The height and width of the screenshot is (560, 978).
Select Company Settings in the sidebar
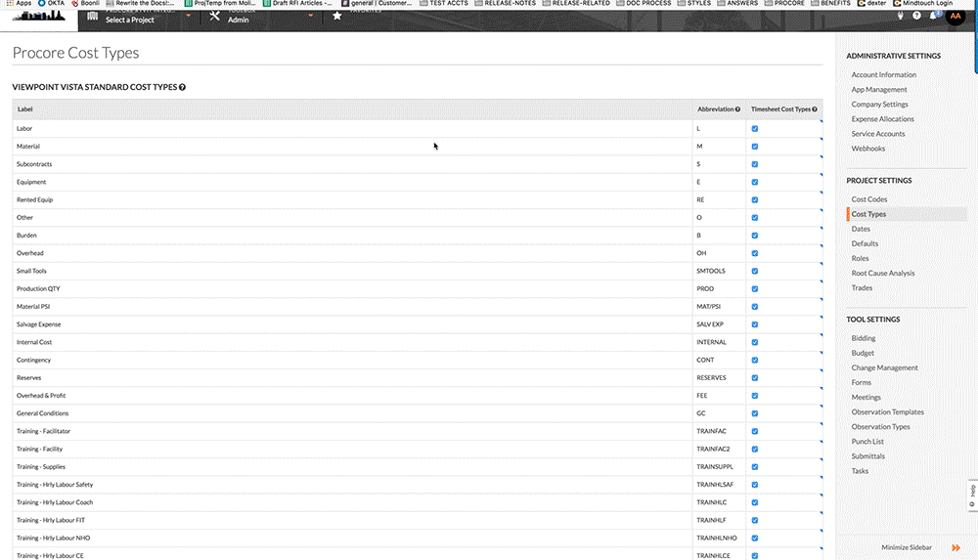[x=879, y=105]
